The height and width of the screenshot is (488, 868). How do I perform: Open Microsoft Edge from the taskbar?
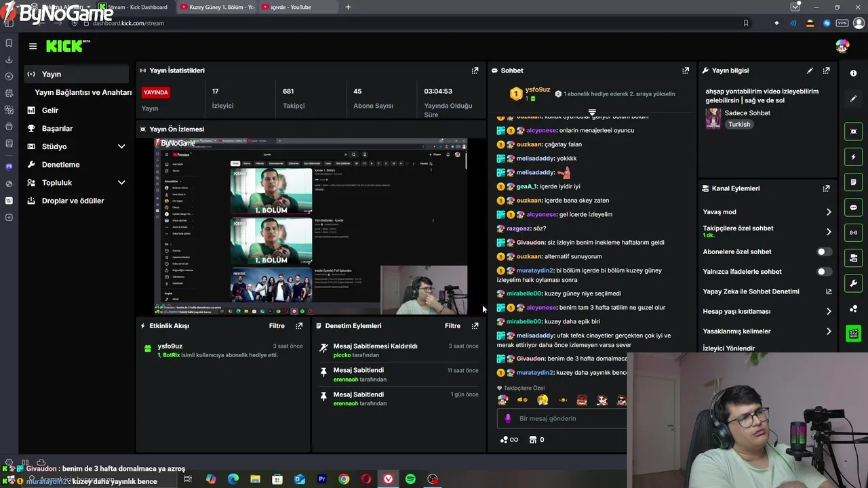(233, 479)
